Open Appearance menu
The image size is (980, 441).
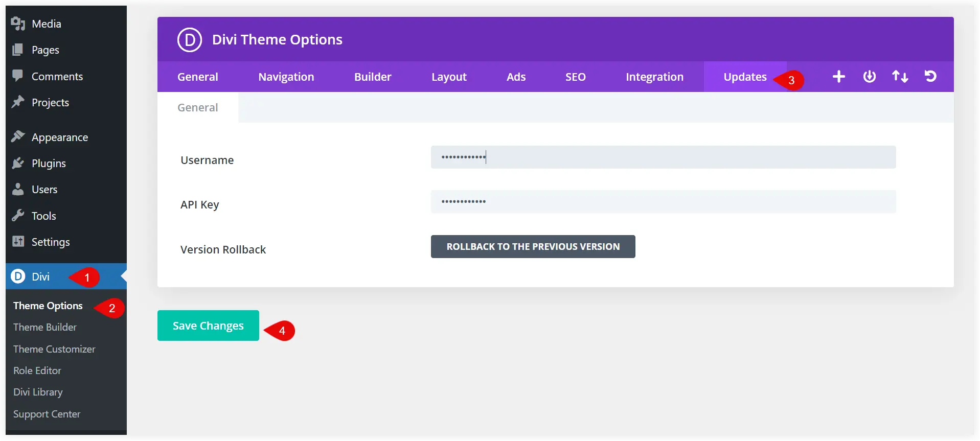[x=66, y=137]
